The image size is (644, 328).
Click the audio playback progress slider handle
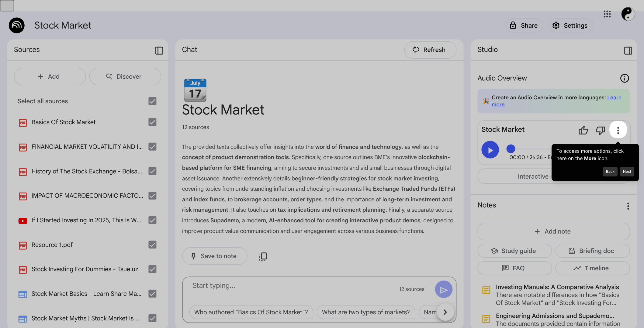pyautogui.click(x=511, y=149)
